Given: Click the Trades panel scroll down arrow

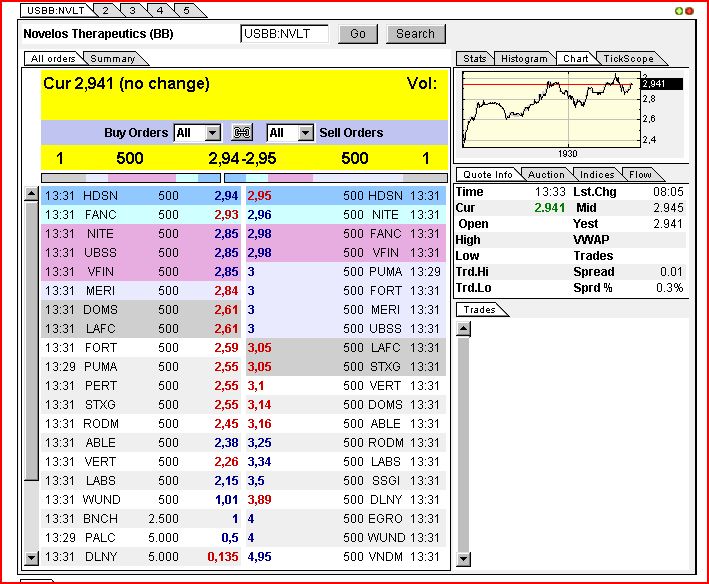Looking at the screenshot, I should coord(463,557).
